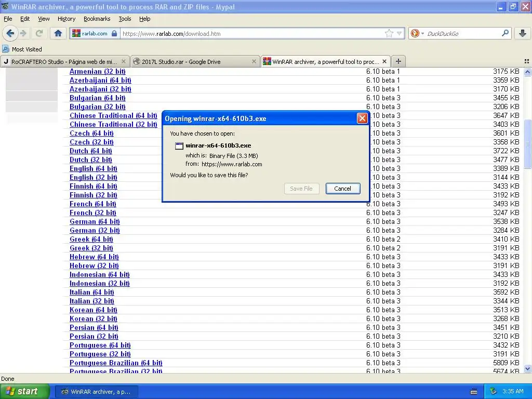Open the Korean (64 bit) link
Image resolution: width=532 pixels, height=399 pixels.
(94, 310)
